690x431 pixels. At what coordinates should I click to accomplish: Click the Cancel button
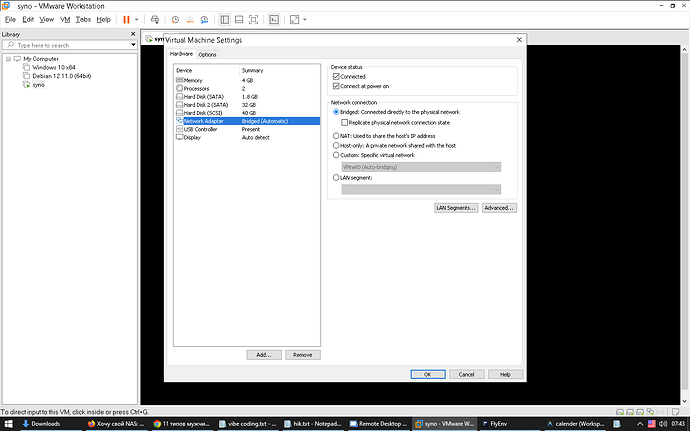[466, 374]
